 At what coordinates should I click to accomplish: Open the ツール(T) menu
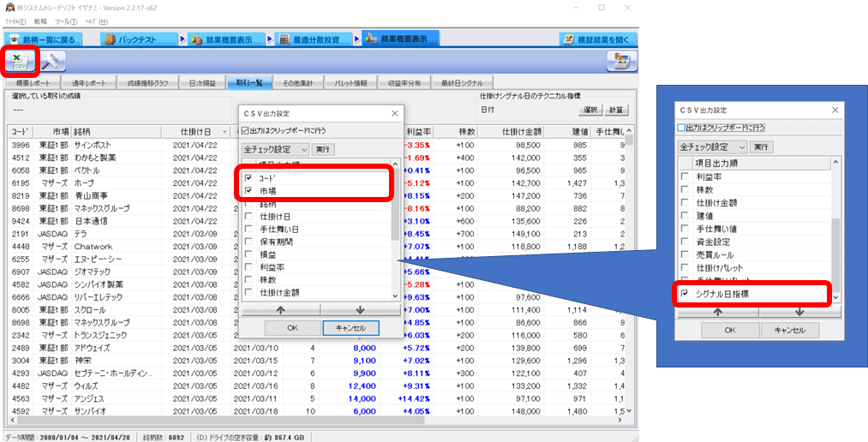point(66,21)
